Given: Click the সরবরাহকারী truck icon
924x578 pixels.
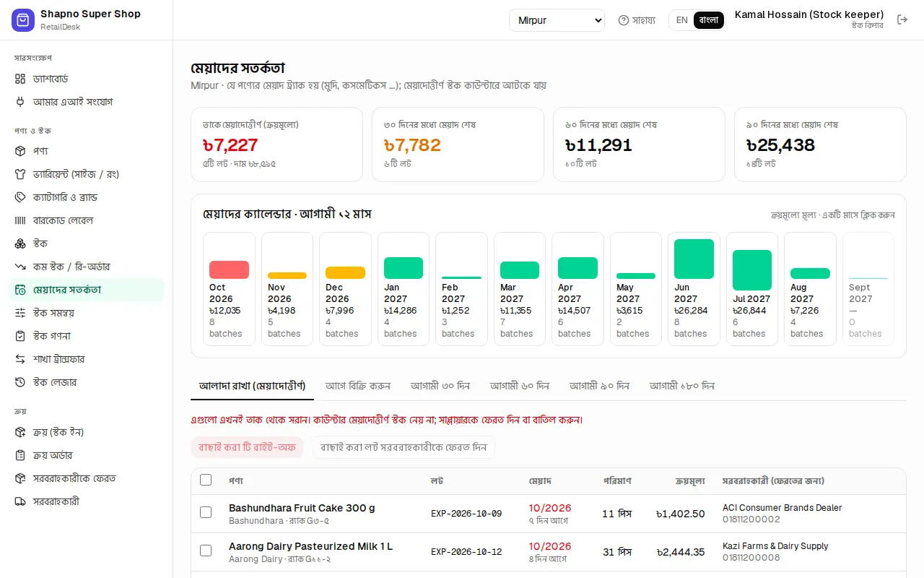Looking at the screenshot, I should [x=20, y=501].
